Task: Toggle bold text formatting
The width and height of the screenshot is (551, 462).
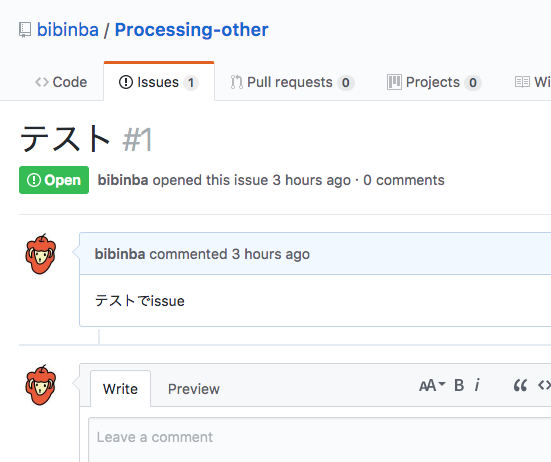Action: (459, 385)
